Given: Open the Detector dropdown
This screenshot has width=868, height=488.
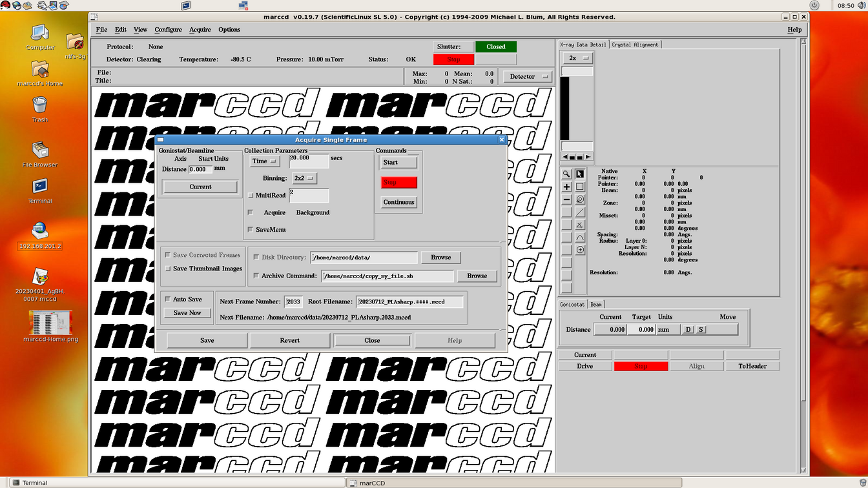Looking at the screenshot, I should coord(528,76).
